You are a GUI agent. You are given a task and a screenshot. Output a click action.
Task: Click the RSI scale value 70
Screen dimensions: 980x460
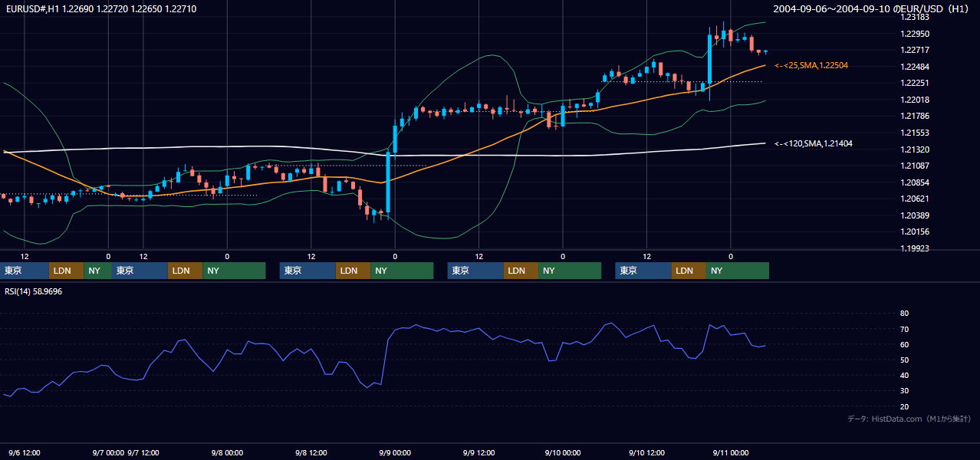point(904,329)
